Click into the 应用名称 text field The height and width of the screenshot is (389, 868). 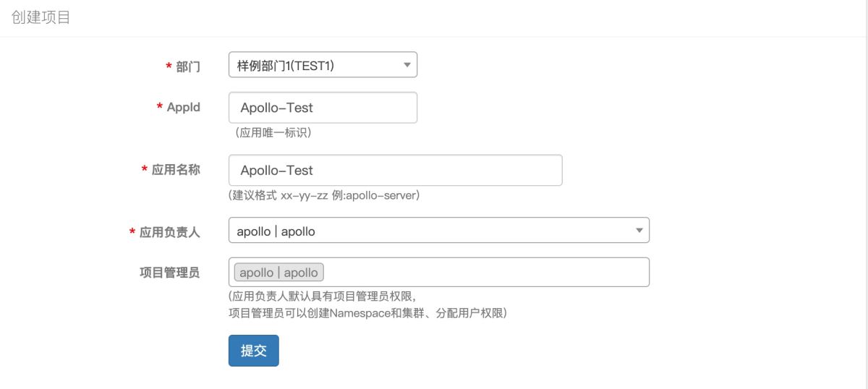click(395, 171)
